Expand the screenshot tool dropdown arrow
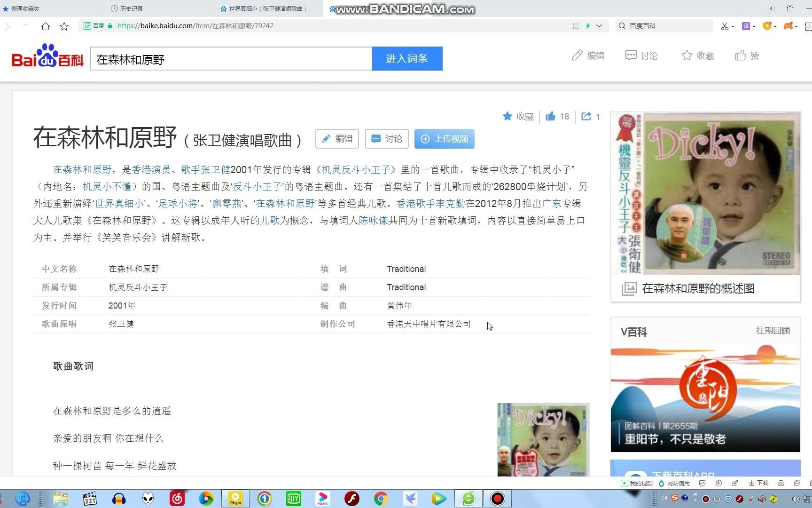This screenshot has height=508, width=812. (733, 26)
